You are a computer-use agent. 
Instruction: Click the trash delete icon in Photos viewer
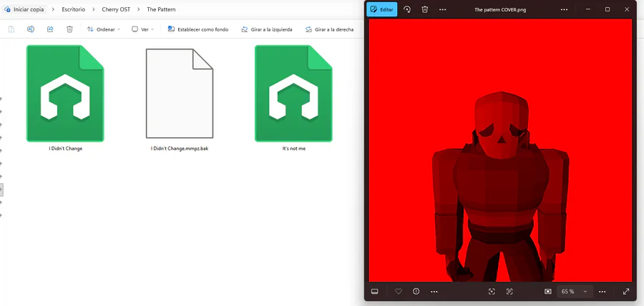pos(424,9)
